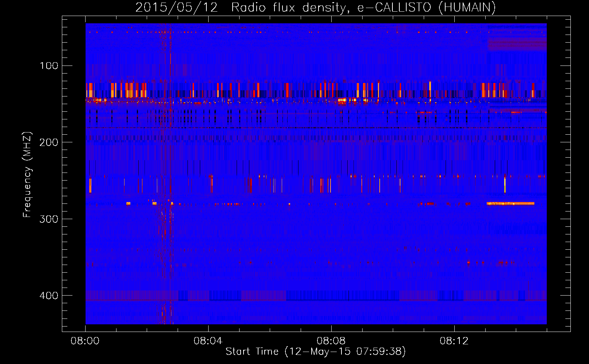Select the 400 frequency tick label

pyautogui.click(x=49, y=295)
